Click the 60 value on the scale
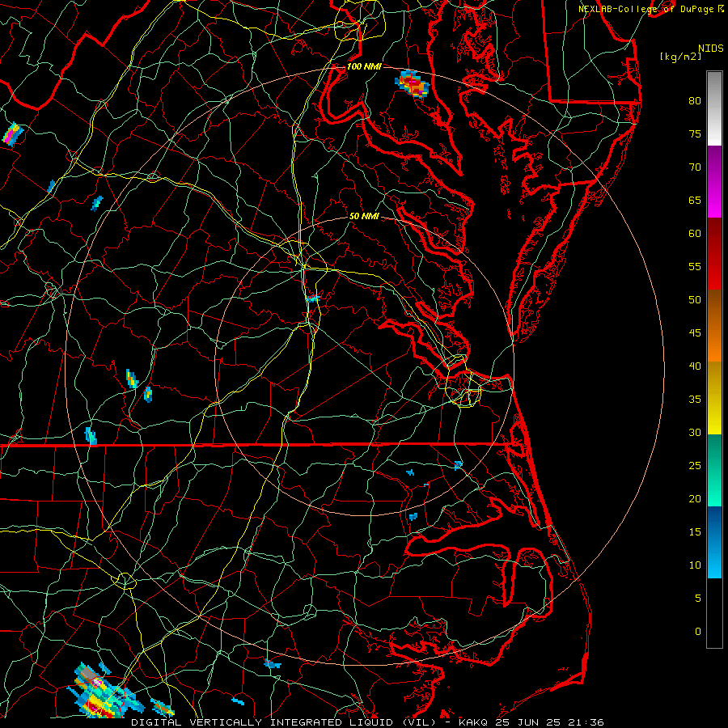Screen dimensions: 728x728 point(695,234)
